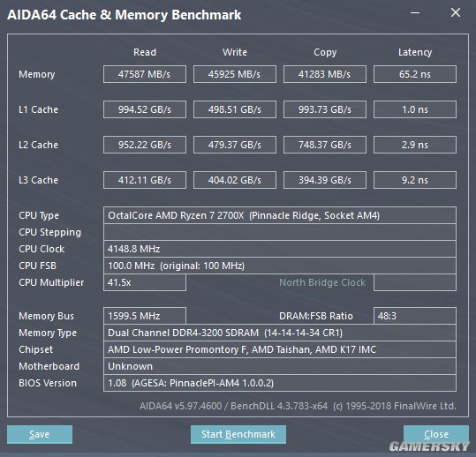
Task: Click the AIDA64 Cache & Memory Benchmark title
Action: [x=125, y=15]
